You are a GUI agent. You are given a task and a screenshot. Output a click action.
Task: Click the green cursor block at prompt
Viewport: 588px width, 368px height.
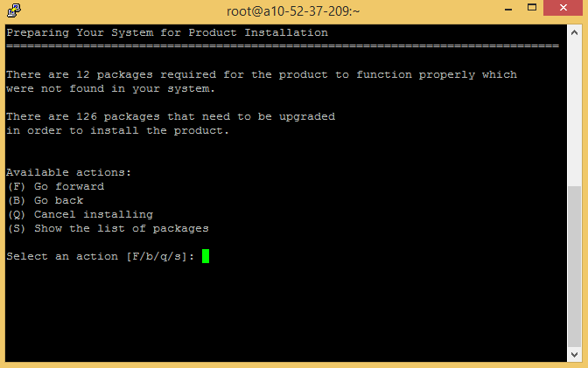click(x=206, y=256)
